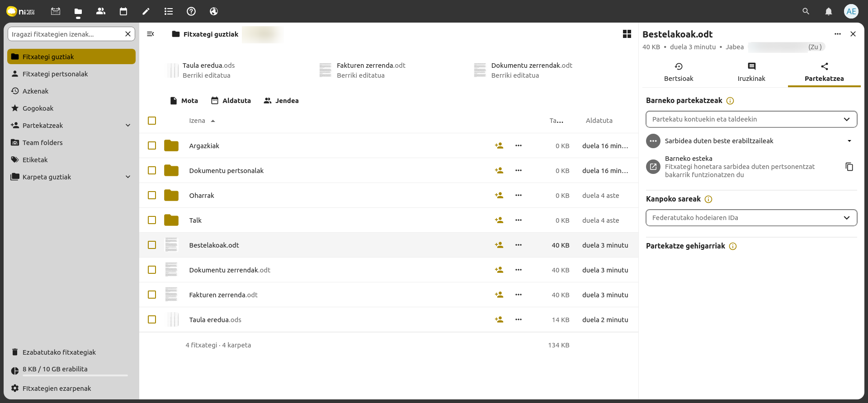This screenshot has height=403, width=868.
Task: Switch to the Bertsioak tab
Action: pos(678,72)
